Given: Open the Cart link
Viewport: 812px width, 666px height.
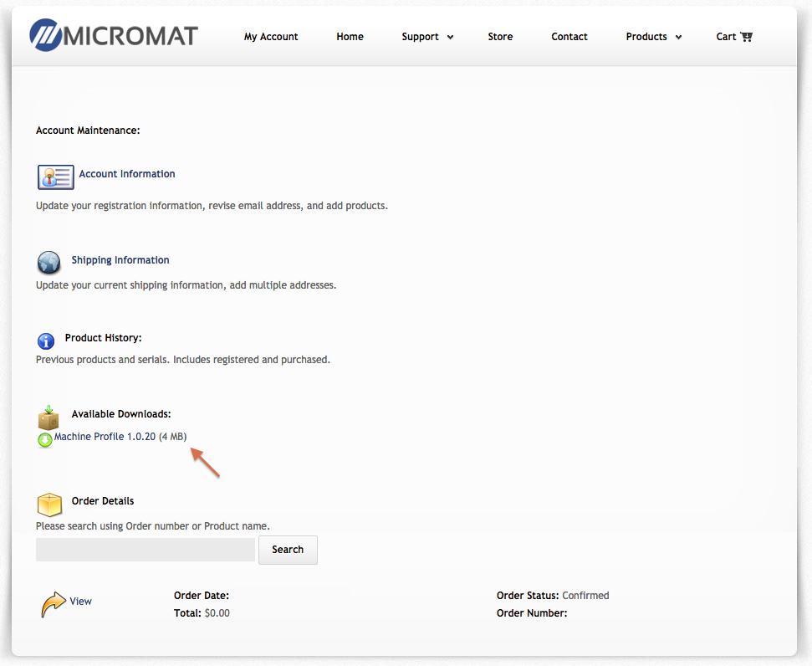Looking at the screenshot, I should 726,37.
